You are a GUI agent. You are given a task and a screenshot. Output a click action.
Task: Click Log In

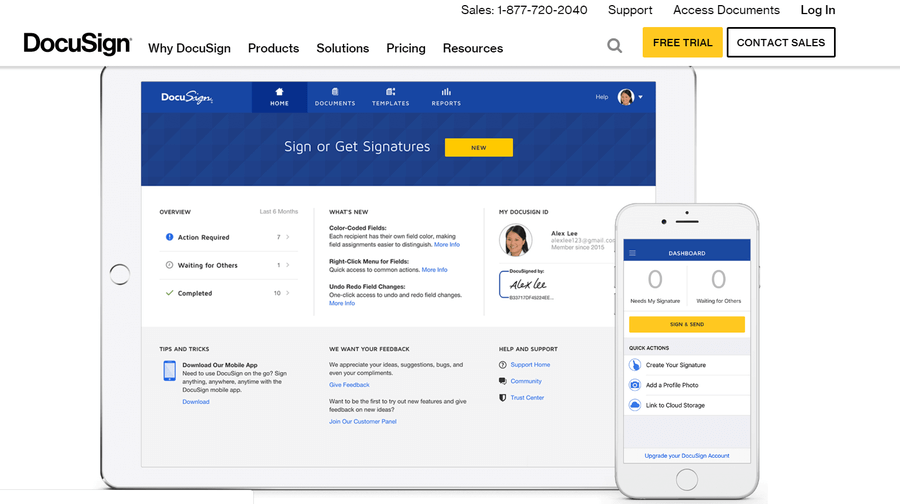pos(818,10)
